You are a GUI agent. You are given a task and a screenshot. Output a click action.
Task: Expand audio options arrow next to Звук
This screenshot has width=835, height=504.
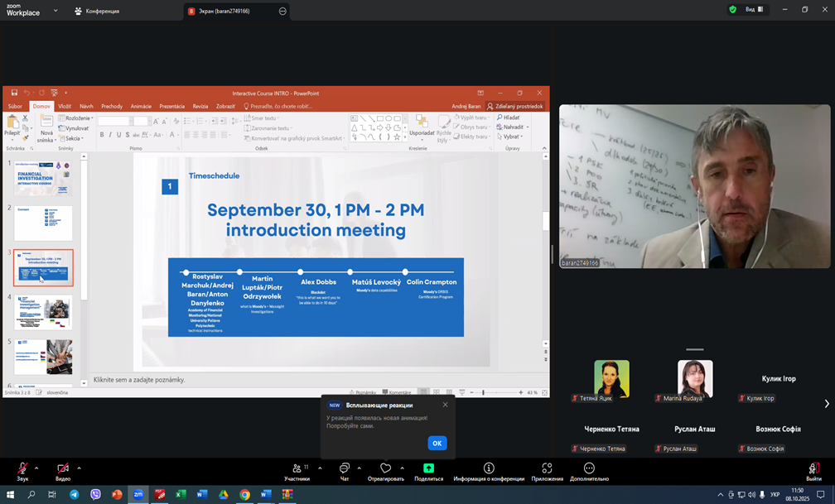coord(36,468)
